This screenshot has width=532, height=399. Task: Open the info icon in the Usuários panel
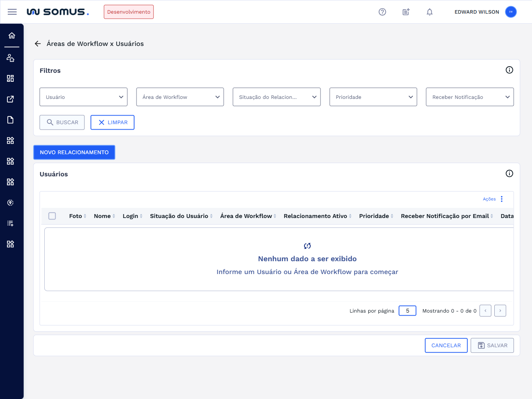[509, 174]
